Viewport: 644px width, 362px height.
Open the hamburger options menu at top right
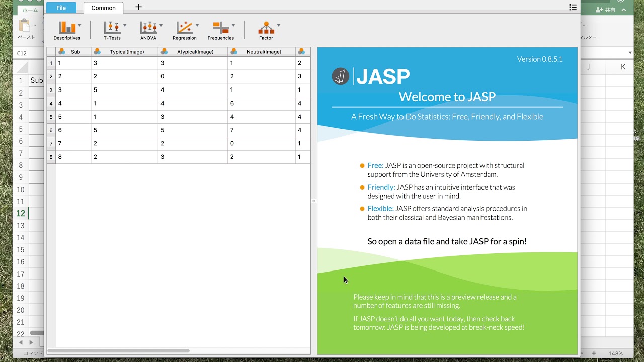coord(573,7)
